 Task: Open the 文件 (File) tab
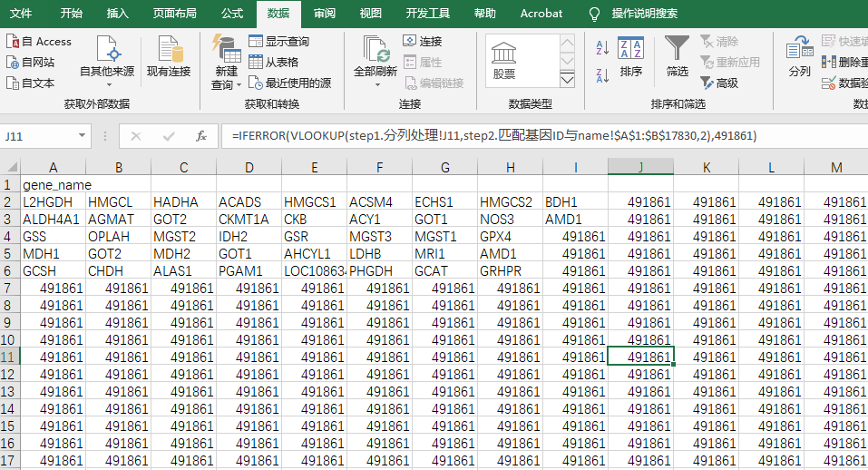tap(21, 14)
